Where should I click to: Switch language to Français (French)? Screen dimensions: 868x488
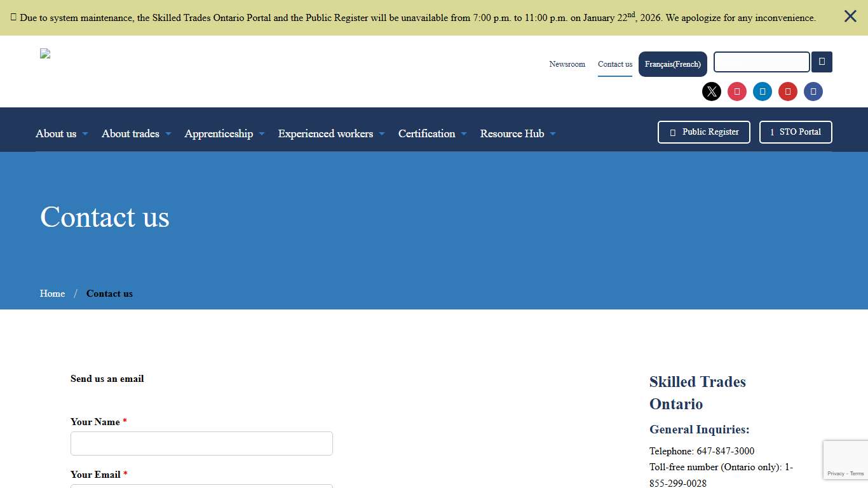coord(672,64)
